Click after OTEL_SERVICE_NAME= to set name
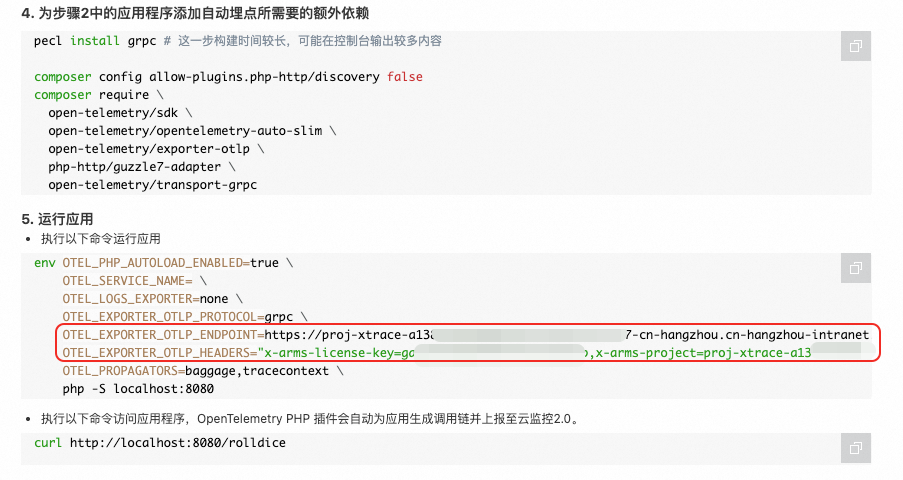The image size is (903, 480). coord(195,281)
